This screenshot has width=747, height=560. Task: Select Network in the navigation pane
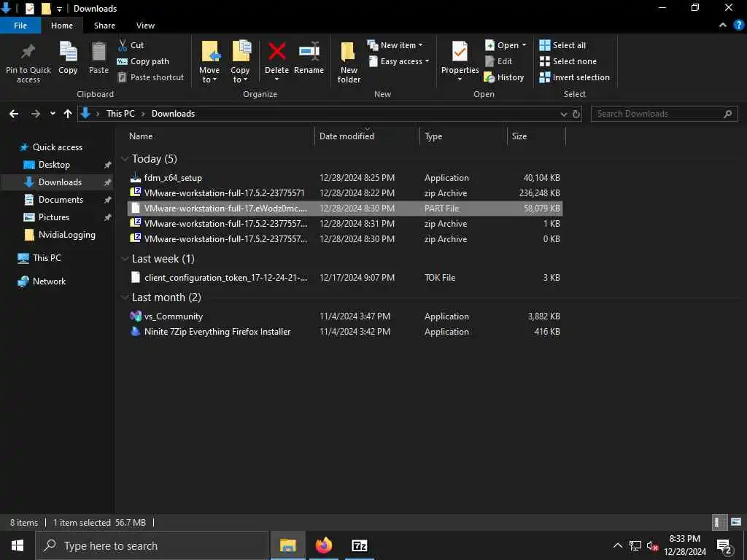click(x=49, y=281)
